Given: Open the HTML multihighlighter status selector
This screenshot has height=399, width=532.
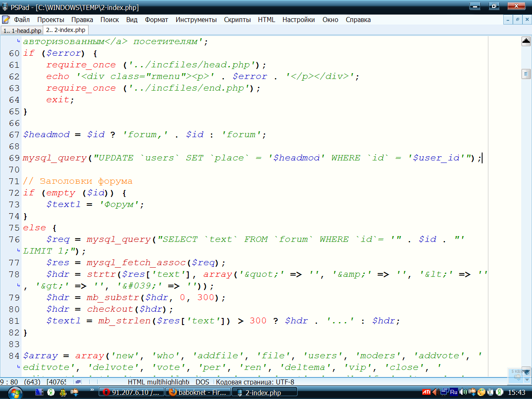Looking at the screenshot, I should (158, 382).
